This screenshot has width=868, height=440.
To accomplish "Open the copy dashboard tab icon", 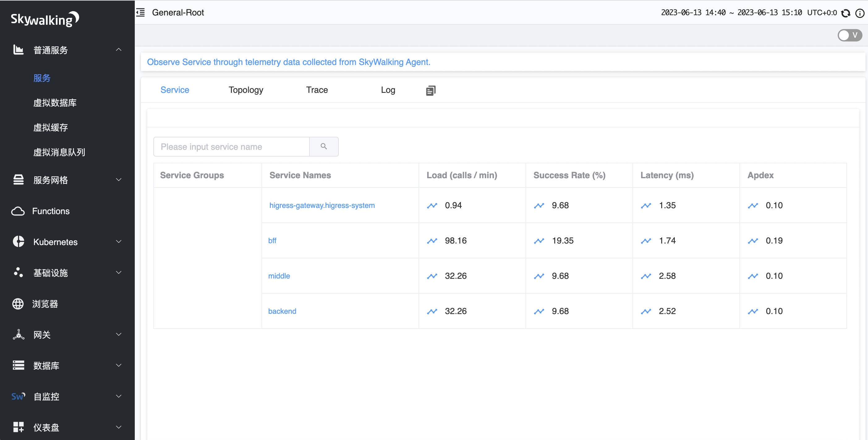I will 431,90.
